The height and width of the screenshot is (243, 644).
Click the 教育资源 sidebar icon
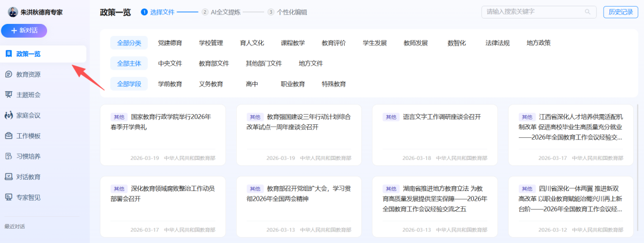click(8, 75)
